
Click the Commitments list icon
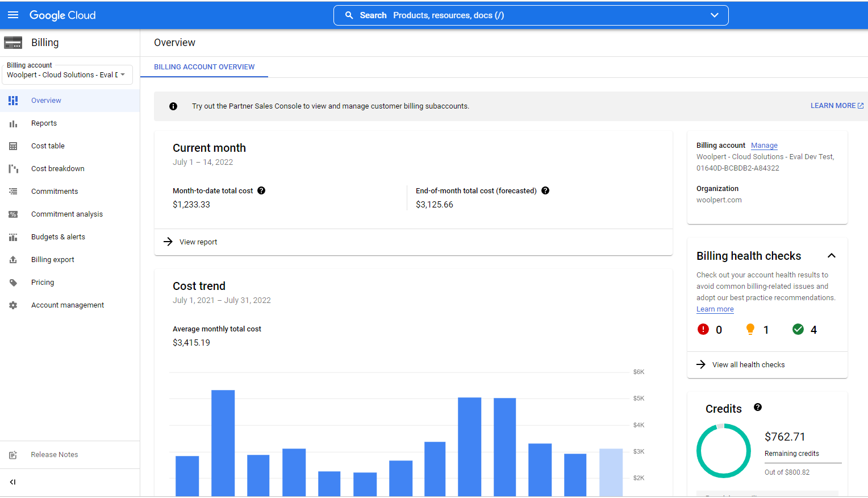13,192
